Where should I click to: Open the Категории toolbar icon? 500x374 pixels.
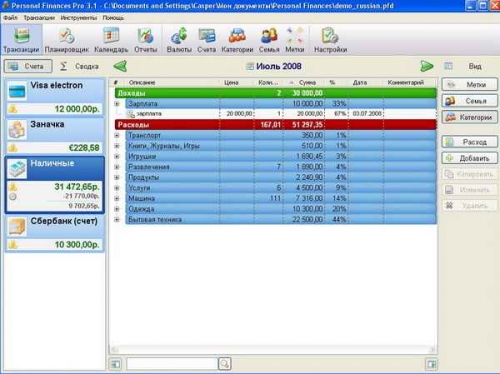point(237,40)
